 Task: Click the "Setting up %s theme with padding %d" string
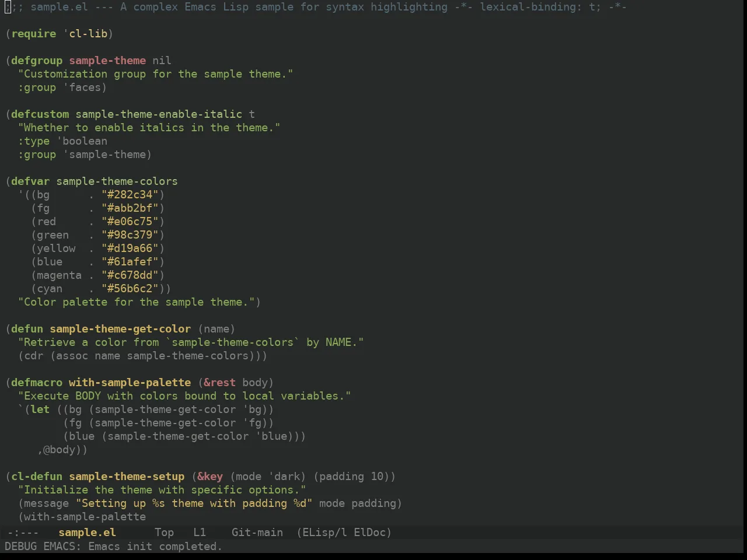[194, 503]
